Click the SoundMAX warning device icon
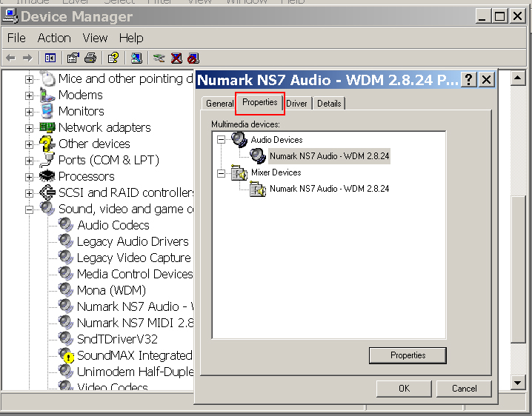This screenshot has height=416, width=532. pyautogui.click(x=66, y=355)
